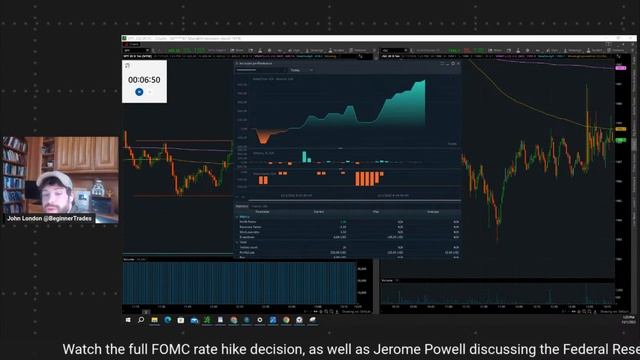Viewport: 640px width, 360px height.
Task: Select the Statistics tab
Action: (x=242, y=206)
